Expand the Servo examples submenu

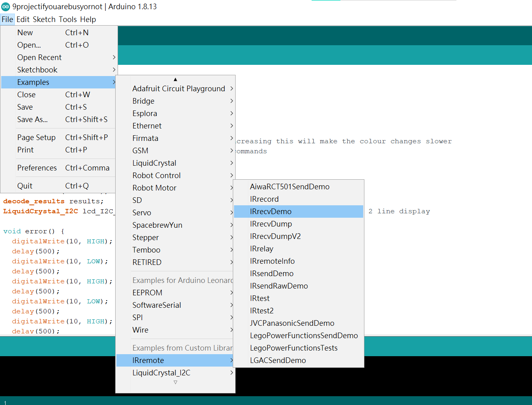coord(175,213)
